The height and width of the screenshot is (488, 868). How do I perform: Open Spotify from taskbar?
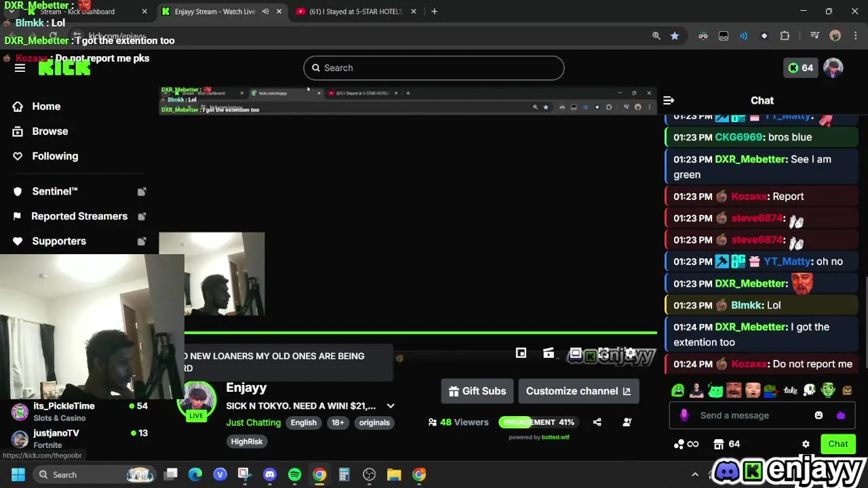(x=294, y=474)
